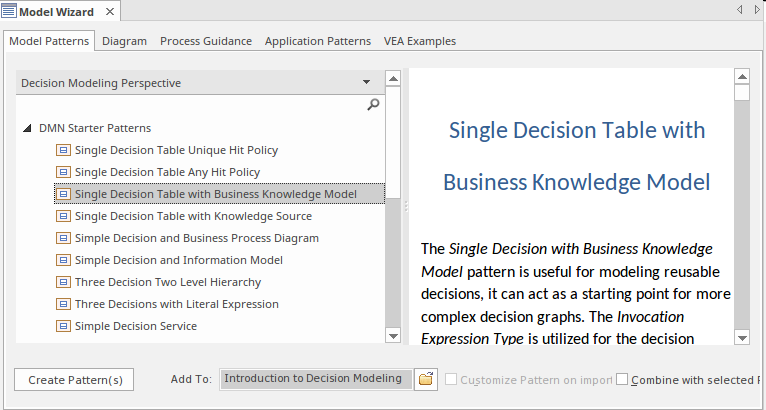Toggle the Customize Pattern on import checkbox
This screenshot has height=410, width=766.
coord(452,379)
